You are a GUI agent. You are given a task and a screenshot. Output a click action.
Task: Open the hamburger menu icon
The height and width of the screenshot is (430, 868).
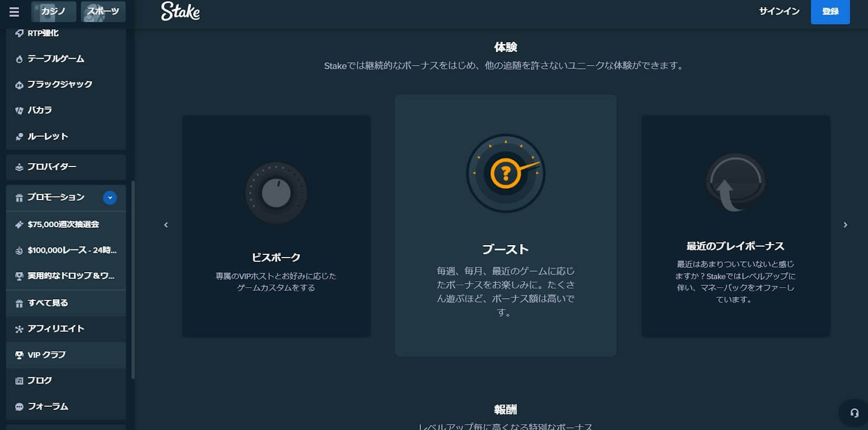(x=14, y=11)
